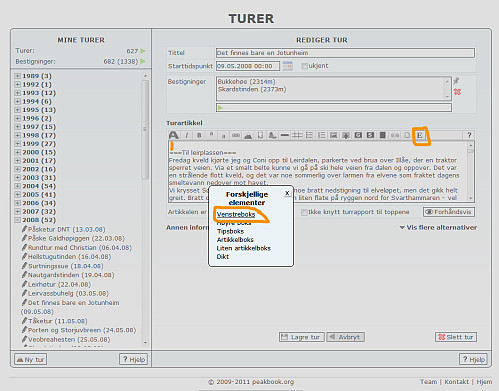Open the E elements toolbar button

pyautogui.click(x=419, y=135)
